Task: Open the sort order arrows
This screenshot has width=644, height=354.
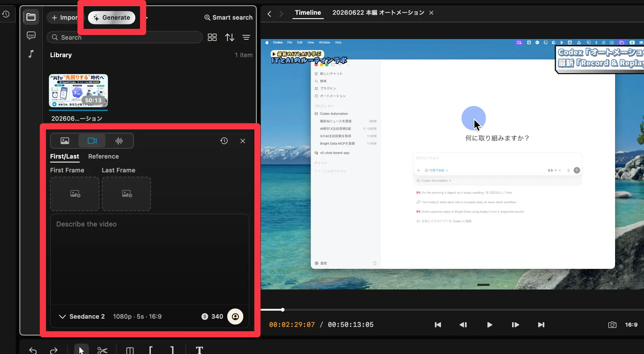Action: [229, 37]
